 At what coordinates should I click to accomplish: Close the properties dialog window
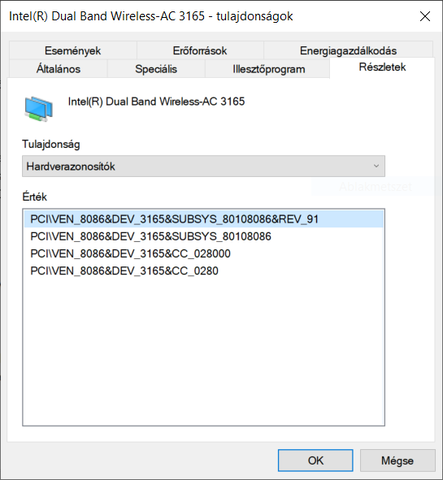tap(425, 16)
